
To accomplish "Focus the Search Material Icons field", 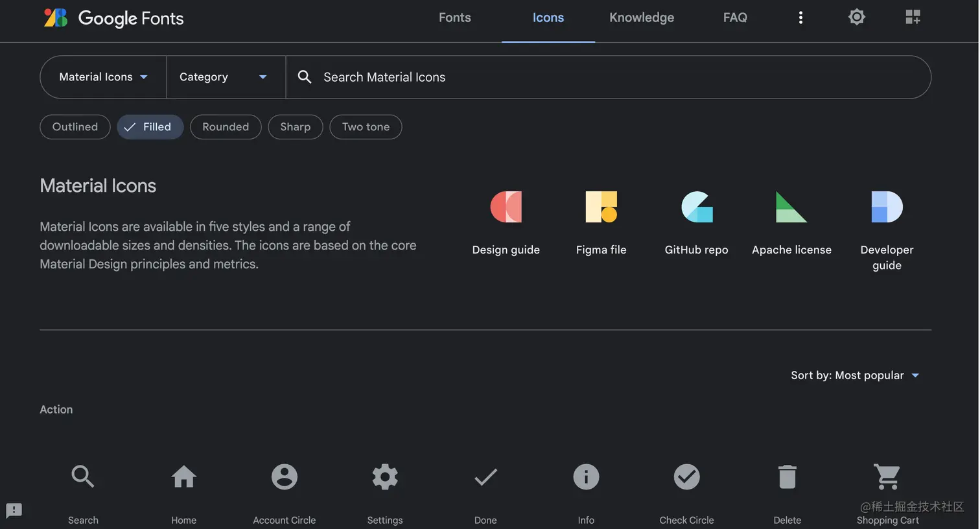I will 608,77.
